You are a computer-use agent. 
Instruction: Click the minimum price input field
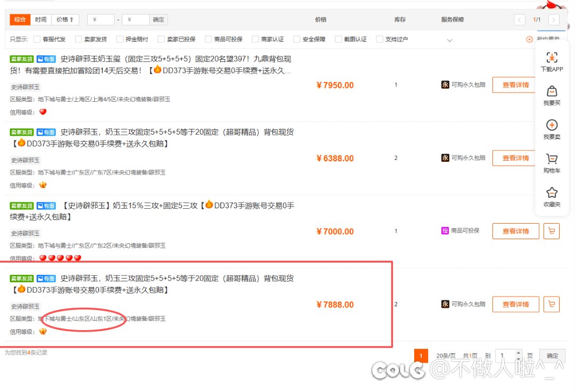pos(101,20)
